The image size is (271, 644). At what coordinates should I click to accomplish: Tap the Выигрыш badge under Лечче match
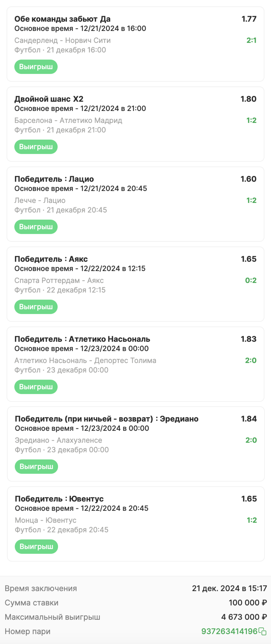click(36, 227)
